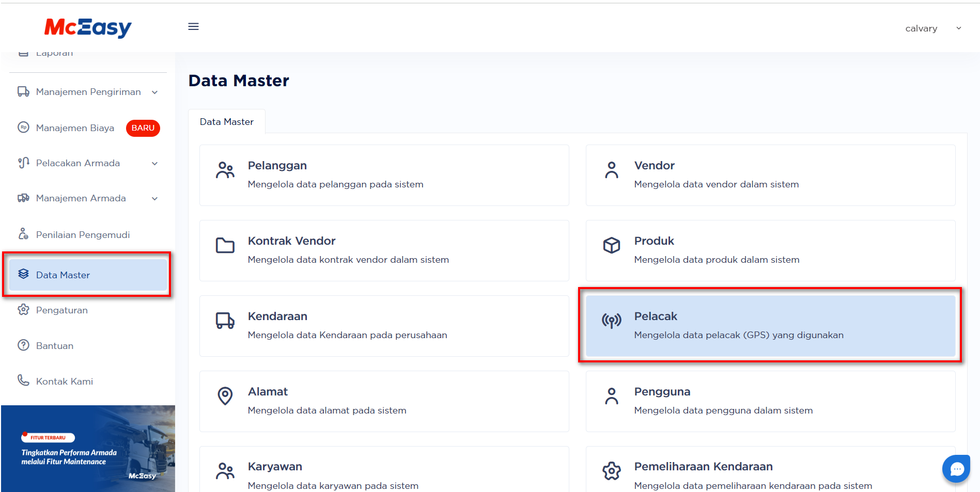This screenshot has width=980, height=492.
Task: Go to Penilaian Pengemudi page
Action: 83,235
